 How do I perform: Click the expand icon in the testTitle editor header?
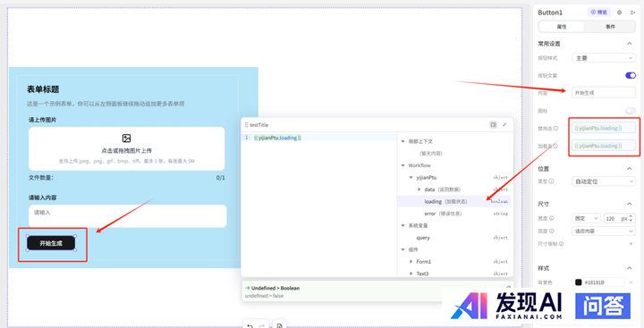click(504, 125)
